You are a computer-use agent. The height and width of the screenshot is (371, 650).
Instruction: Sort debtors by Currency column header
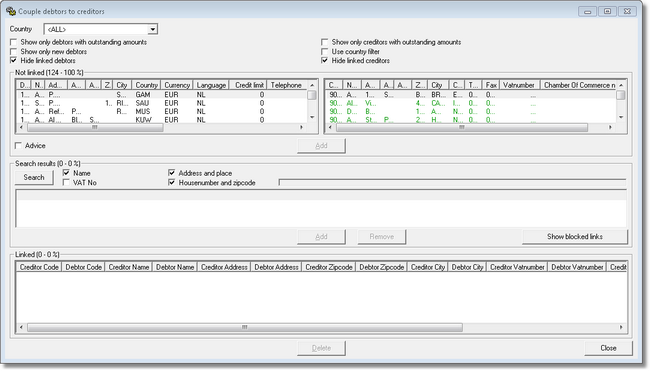point(177,85)
